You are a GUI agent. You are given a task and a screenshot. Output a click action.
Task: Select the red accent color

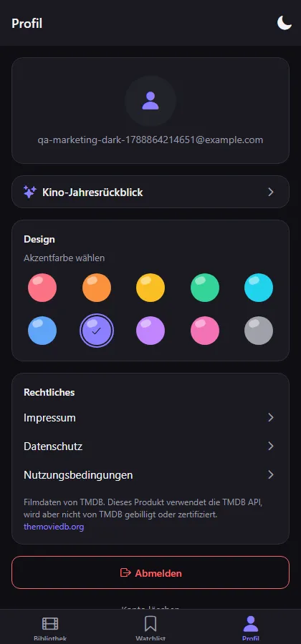(x=42, y=288)
